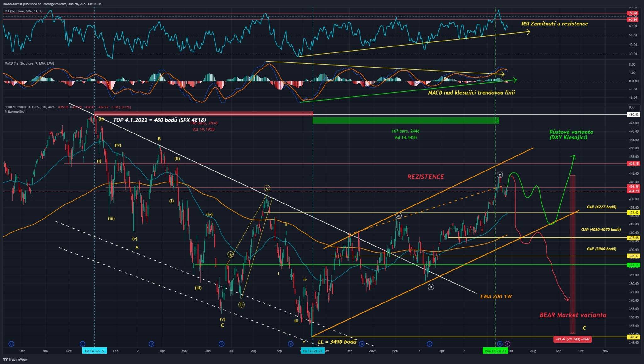Open the RSI (14, close, SMA, 14, 2) legend
This screenshot has width=644, height=364.
tap(23, 11)
